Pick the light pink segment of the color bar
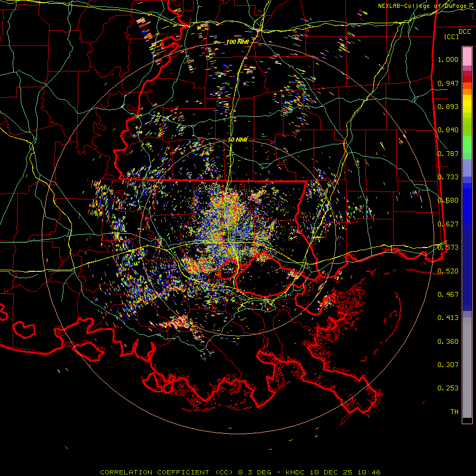 (467, 56)
